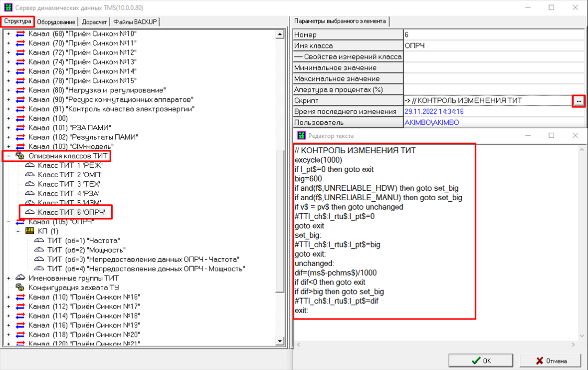The width and height of the screenshot is (588, 370).
Task: Click the channel icon for Канал (80) "Нагрузка и регулирование"
Action: 20,90
